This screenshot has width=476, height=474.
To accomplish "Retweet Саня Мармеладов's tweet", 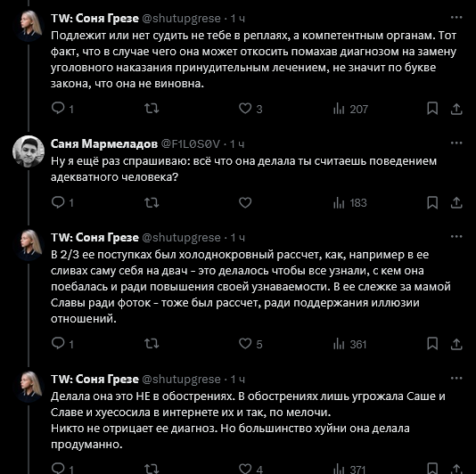I will pos(152,202).
